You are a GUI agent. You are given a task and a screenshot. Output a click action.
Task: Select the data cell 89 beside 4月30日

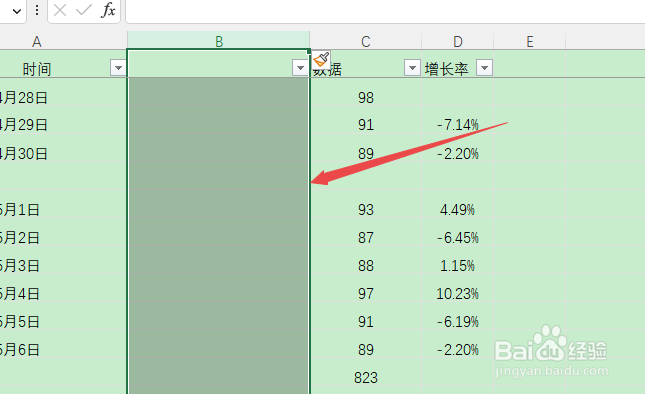coord(366,148)
